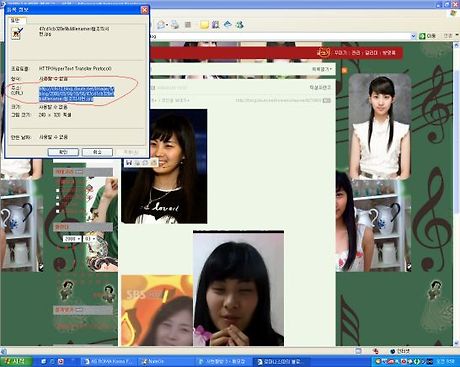
Task: Click the email icon on image hover toolbar
Action: point(145,162)
